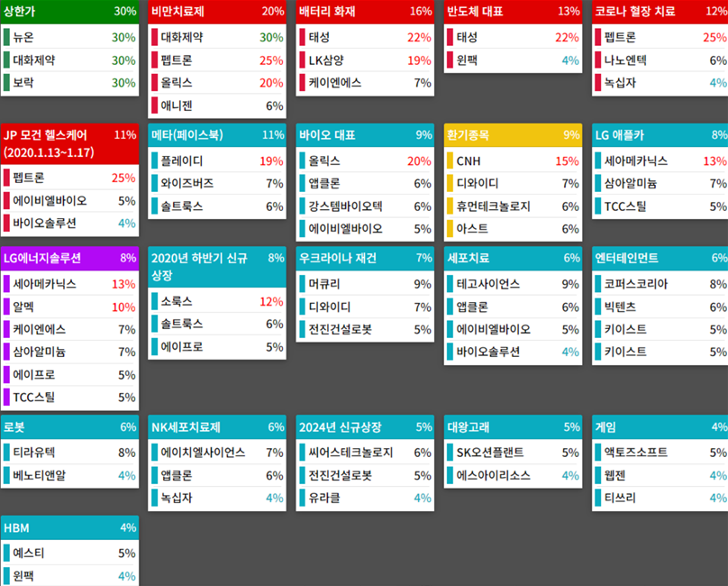
Task: Open the 비만치료제 theme header
Action: [x=217, y=12]
